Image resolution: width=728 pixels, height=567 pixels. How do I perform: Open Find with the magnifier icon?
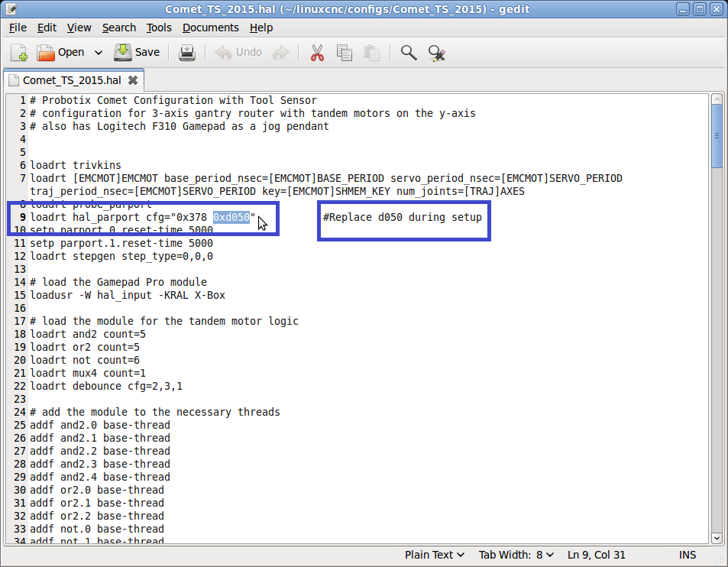point(409,53)
